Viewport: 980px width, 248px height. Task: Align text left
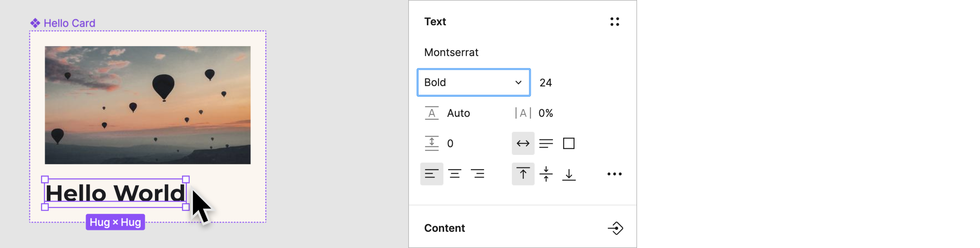pyautogui.click(x=431, y=174)
